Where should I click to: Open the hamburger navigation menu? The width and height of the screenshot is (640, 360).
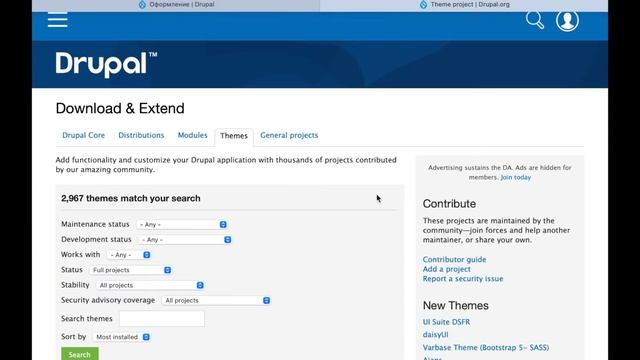(58, 20)
